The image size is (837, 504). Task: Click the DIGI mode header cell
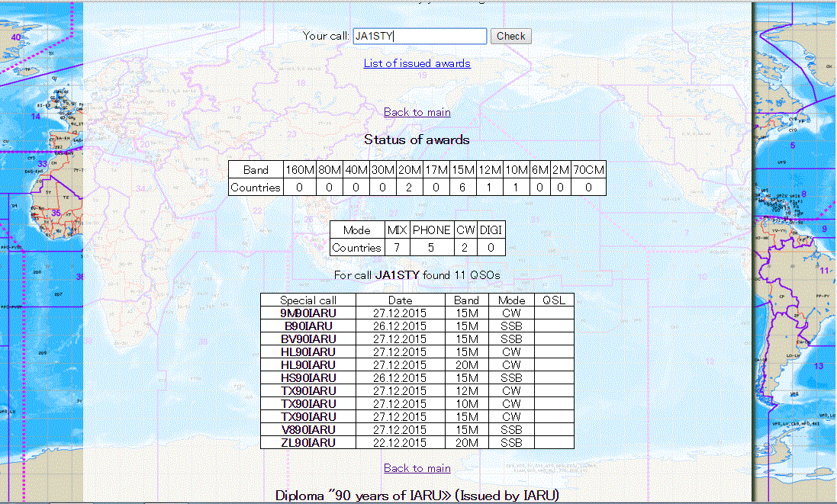(491, 230)
